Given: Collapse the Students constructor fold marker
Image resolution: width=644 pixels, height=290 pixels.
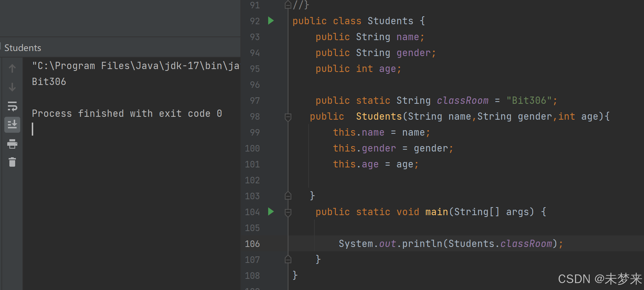Looking at the screenshot, I should point(288,117).
